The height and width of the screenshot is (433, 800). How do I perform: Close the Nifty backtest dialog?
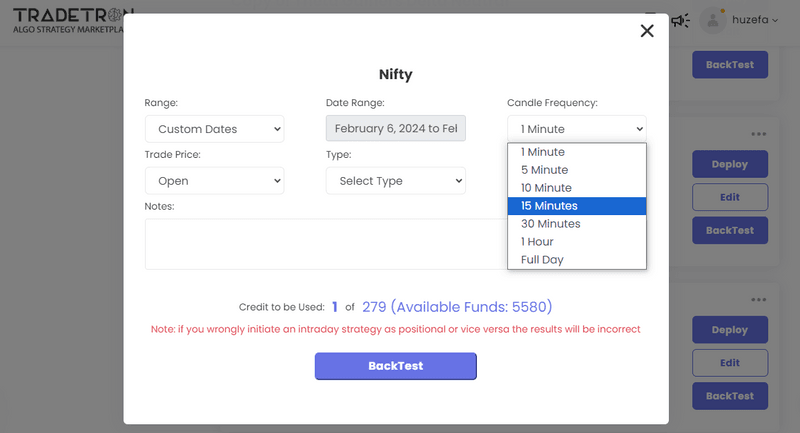647,31
